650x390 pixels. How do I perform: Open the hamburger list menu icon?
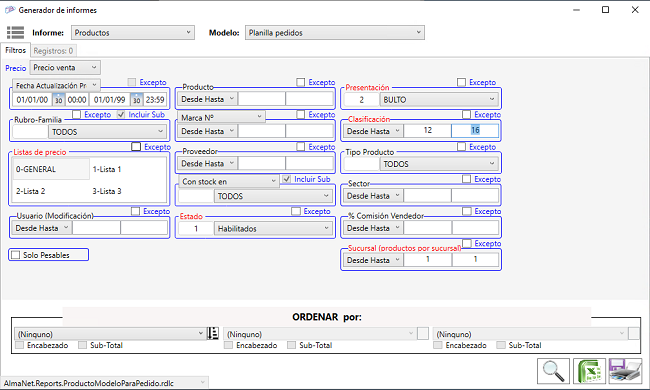click(15, 32)
